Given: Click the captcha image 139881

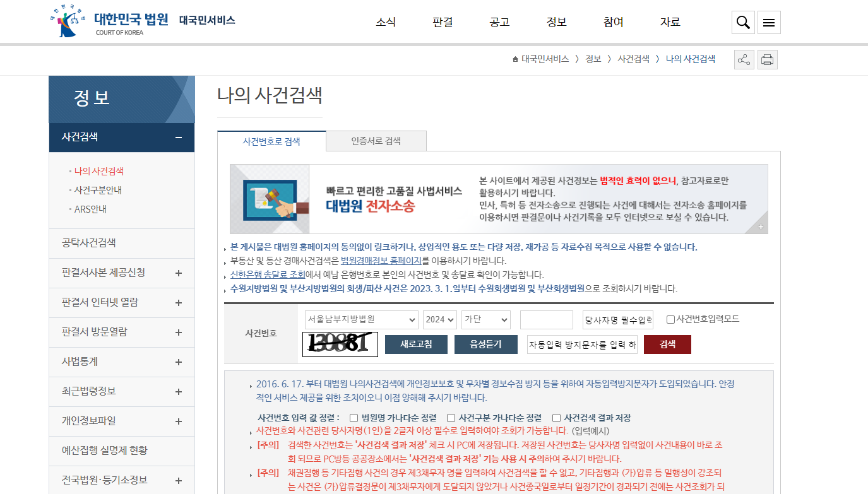Looking at the screenshot, I should click(x=340, y=344).
